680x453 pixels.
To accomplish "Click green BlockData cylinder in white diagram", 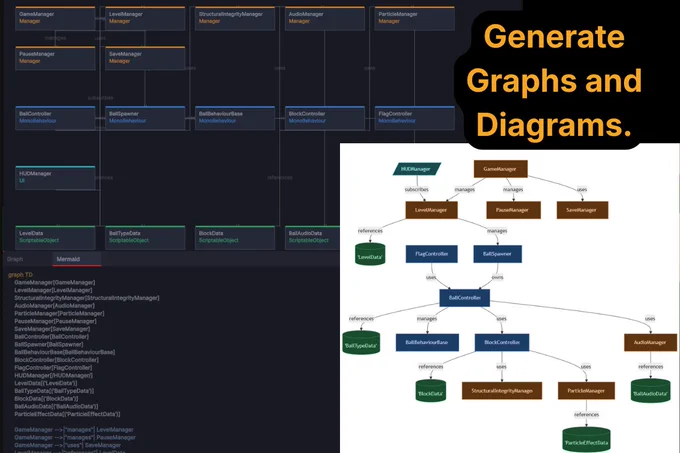I will tap(431, 391).
